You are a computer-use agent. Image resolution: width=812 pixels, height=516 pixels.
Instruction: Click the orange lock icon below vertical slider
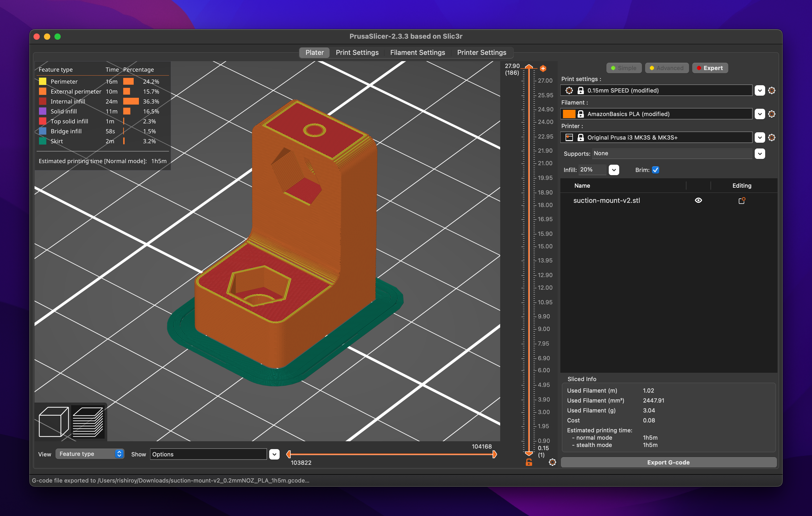point(529,462)
